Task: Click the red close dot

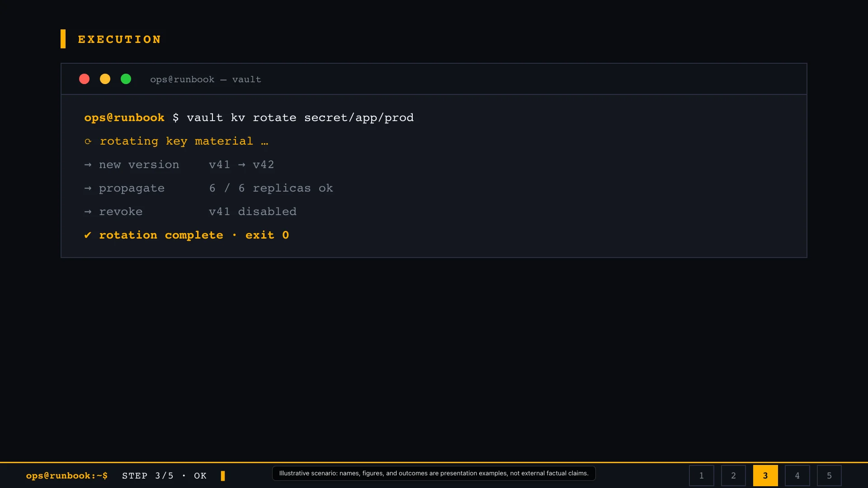Action: point(84,79)
